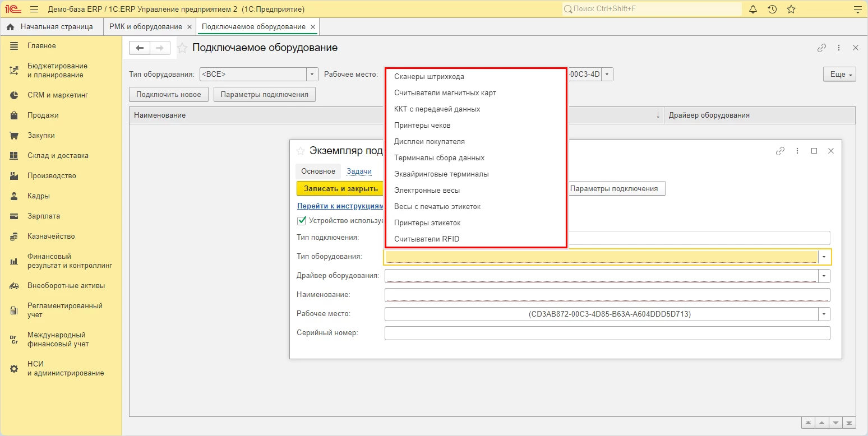Choose Принтеры этикеток in dropdown list
Screen dimensions: 868x436
427,222
